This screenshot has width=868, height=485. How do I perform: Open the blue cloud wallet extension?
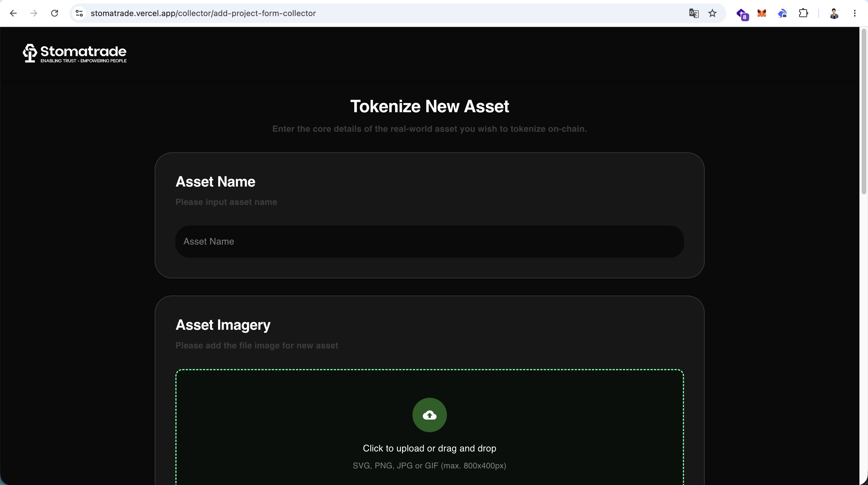click(782, 13)
